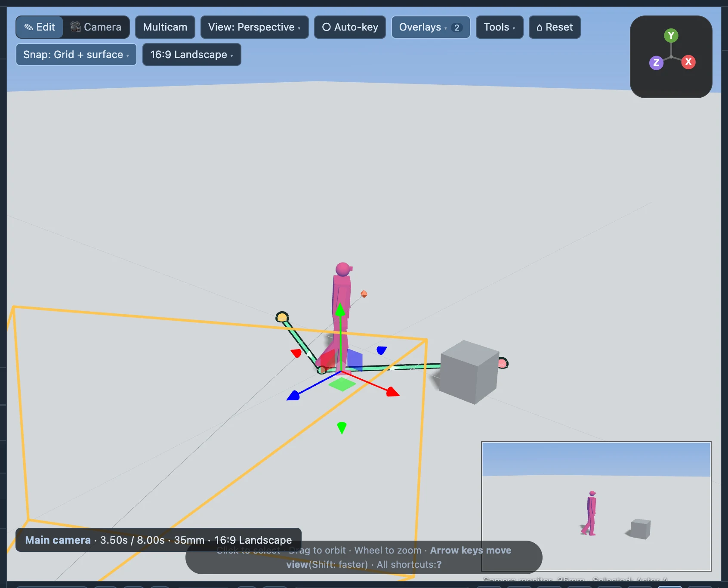Viewport: 728px width, 588px height.
Task: Toggle Auto-key recording
Action: coord(350,27)
